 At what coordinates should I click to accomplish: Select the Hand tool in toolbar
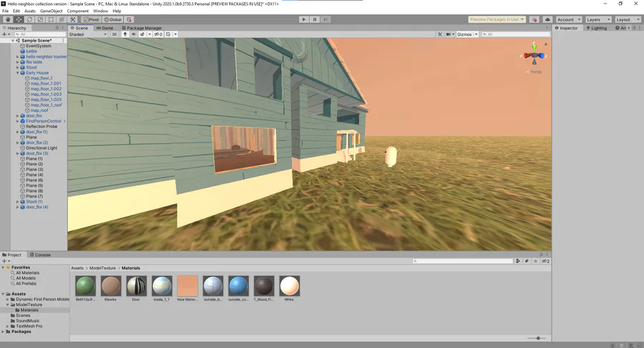[8, 19]
